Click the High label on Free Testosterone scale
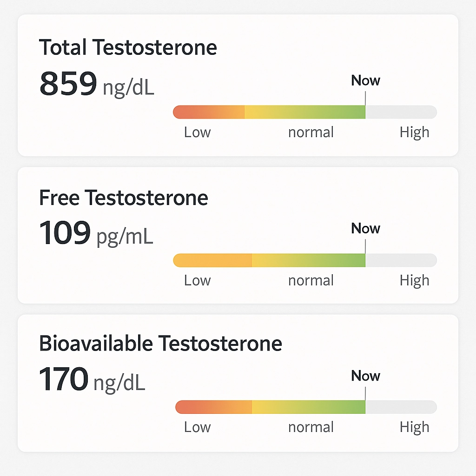This screenshot has height=476, width=476. pos(414,280)
